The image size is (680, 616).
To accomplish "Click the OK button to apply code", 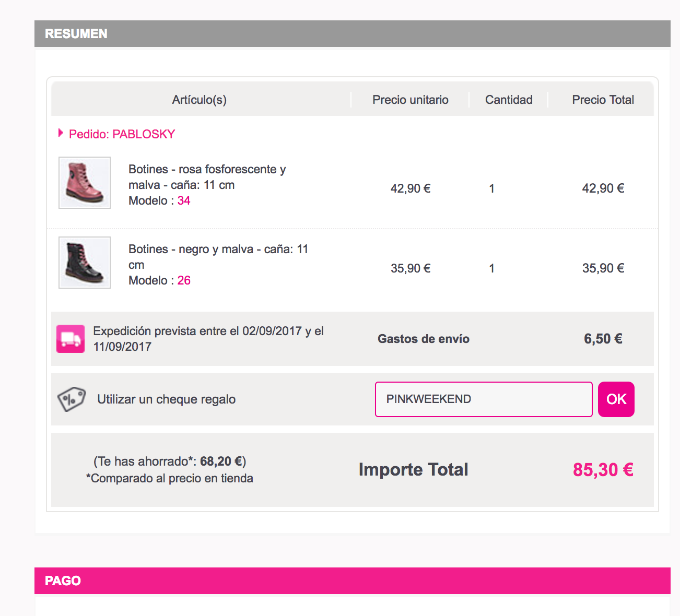I will 616,399.
